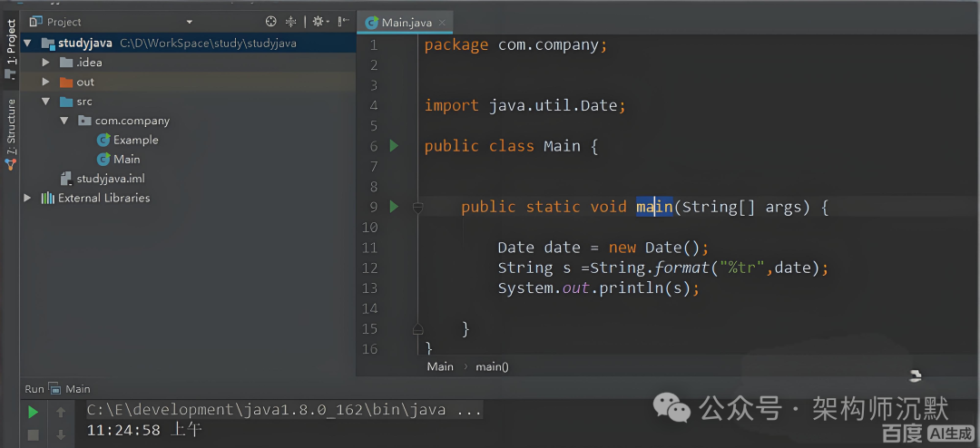Click the Date date = new Date() line

(603, 248)
